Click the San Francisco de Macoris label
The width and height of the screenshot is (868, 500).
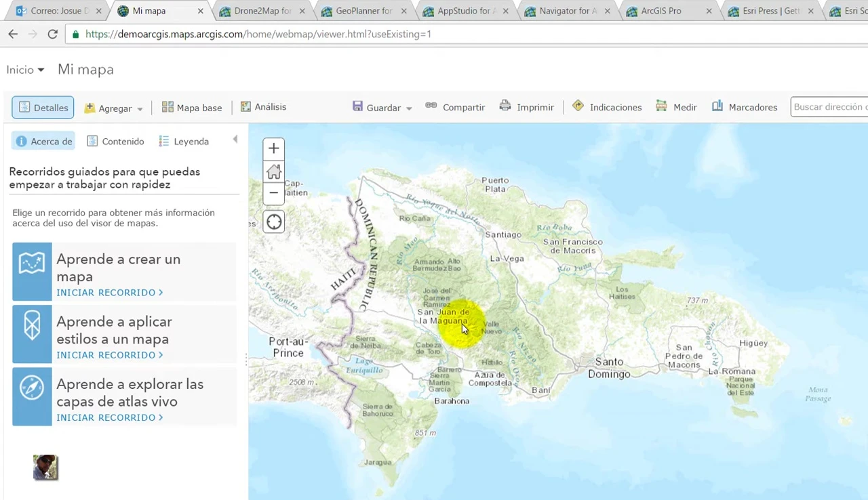[572, 246]
